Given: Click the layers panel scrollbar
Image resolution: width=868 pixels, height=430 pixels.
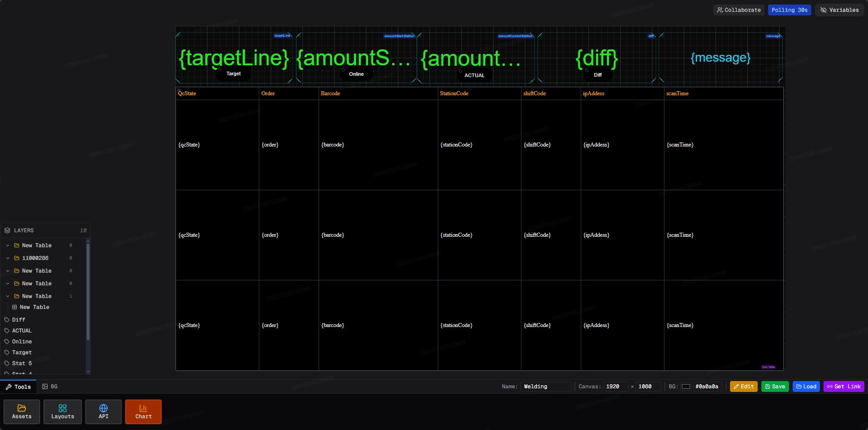Looking at the screenshot, I should pyautogui.click(x=88, y=292).
